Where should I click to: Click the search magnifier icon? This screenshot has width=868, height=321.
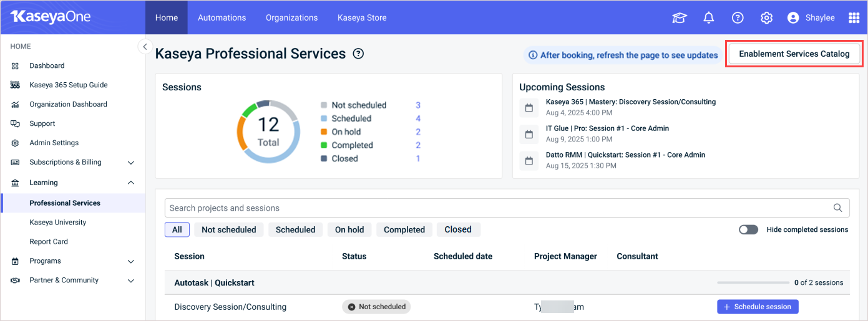(838, 208)
